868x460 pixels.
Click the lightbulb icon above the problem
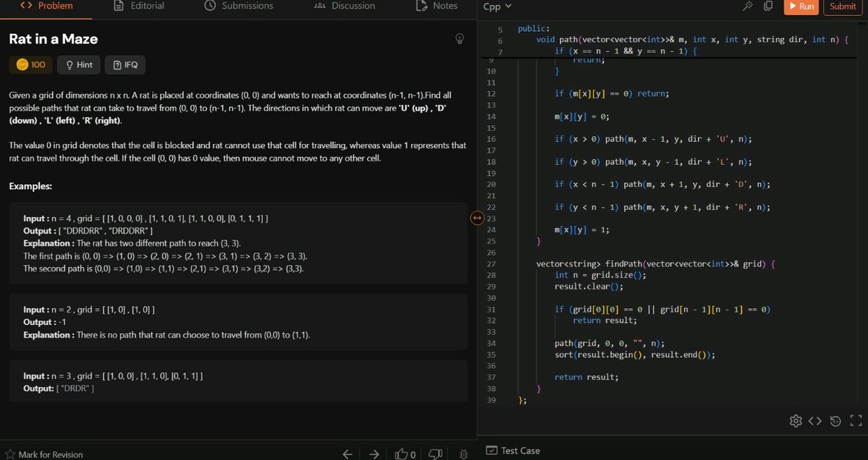[x=459, y=39]
